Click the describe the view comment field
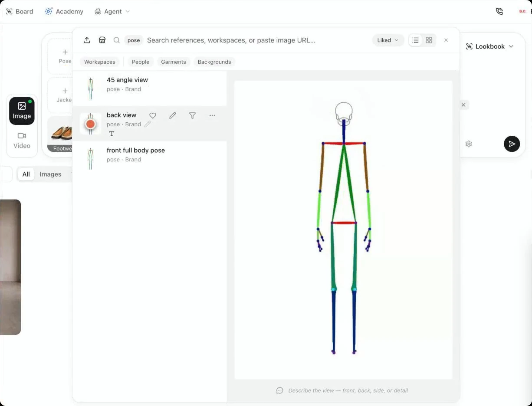 point(348,390)
